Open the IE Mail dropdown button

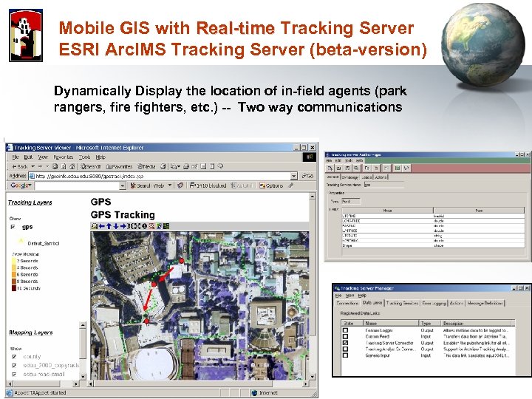(x=175, y=166)
